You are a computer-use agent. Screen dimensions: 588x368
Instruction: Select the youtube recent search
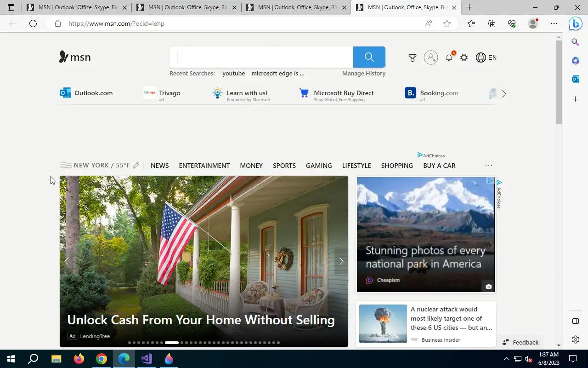click(233, 74)
